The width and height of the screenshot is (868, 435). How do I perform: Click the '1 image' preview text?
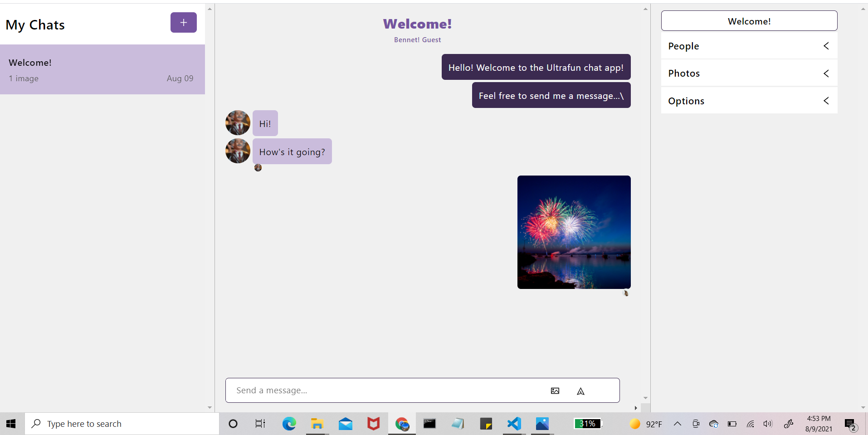[24, 78]
